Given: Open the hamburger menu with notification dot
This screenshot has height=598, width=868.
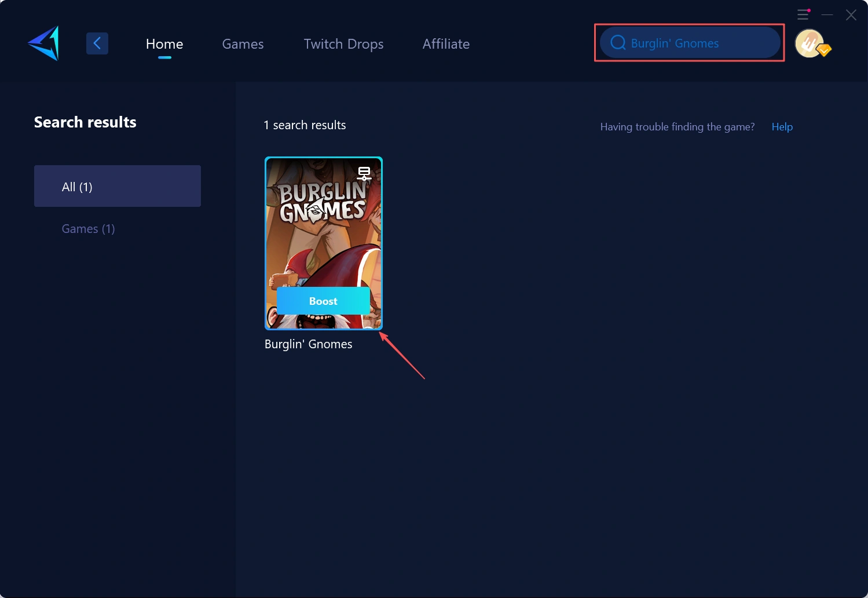Looking at the screenshot, I should [x=803, y=14].
